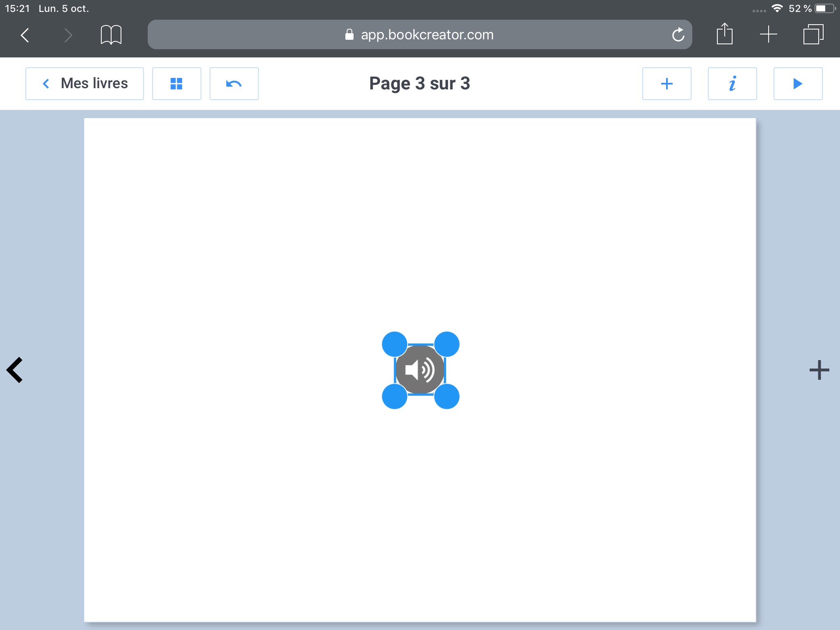Tap the audio speaker icon on the page
Viewport: 840px width, 630px height.
[420, 370]
